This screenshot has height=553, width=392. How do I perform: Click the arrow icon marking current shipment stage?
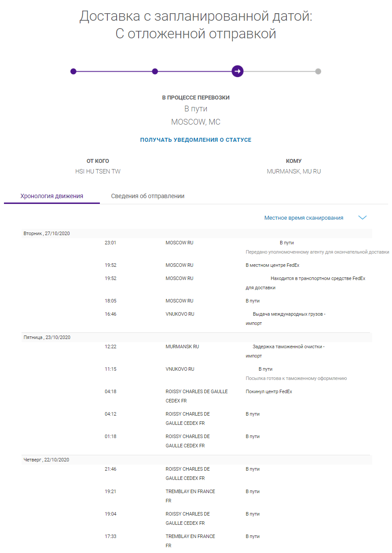[x=238, y=71]
